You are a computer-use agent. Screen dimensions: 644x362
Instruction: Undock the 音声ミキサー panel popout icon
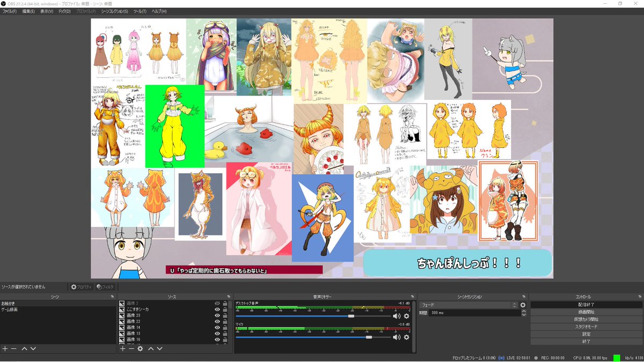pos(413,297)
